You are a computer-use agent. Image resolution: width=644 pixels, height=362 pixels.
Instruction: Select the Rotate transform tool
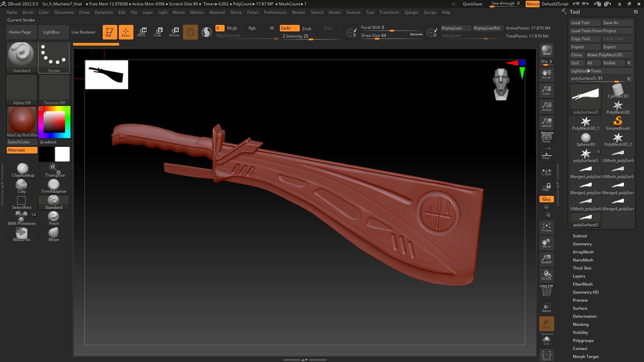(174, 32)
